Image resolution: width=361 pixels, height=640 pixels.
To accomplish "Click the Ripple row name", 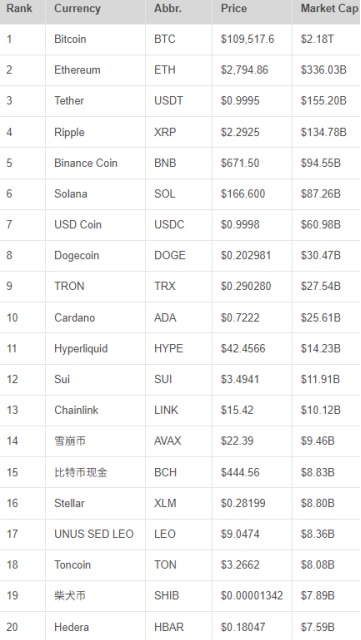I will point(69,132).
